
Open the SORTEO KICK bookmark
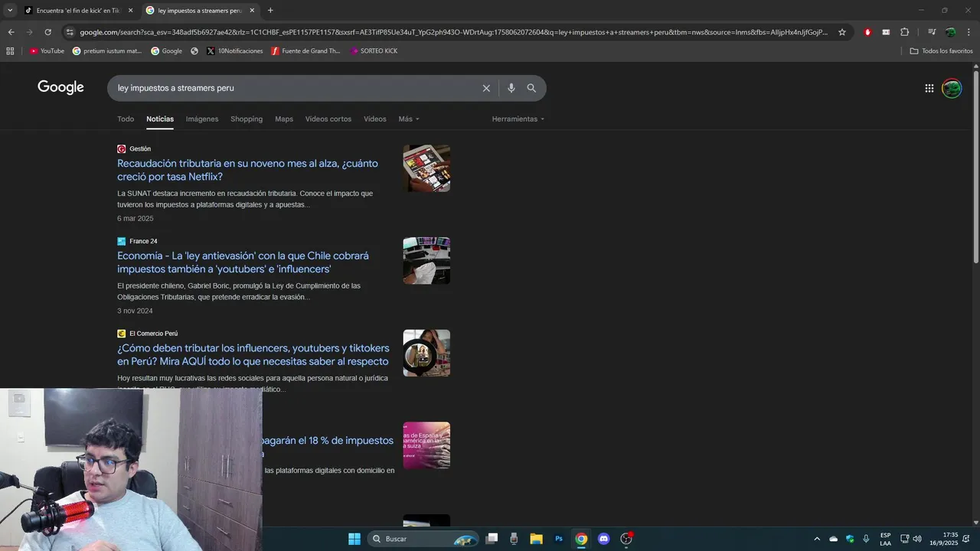click(374, 51)
